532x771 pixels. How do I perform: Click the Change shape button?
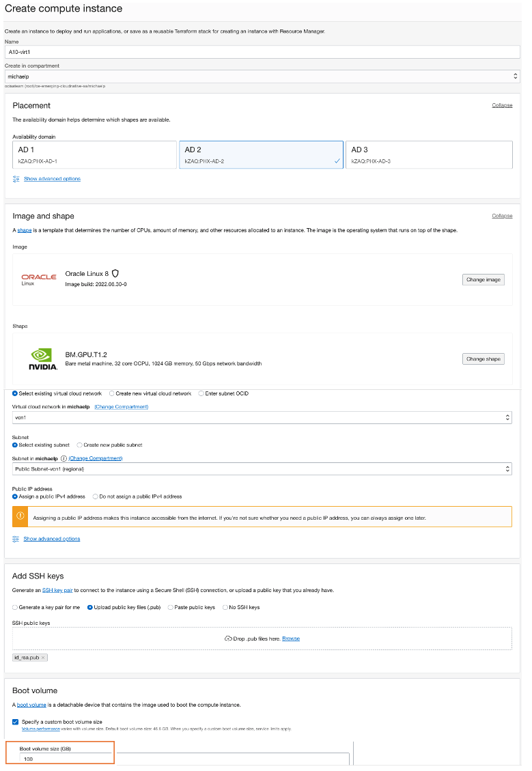click(x=483, y=359)
